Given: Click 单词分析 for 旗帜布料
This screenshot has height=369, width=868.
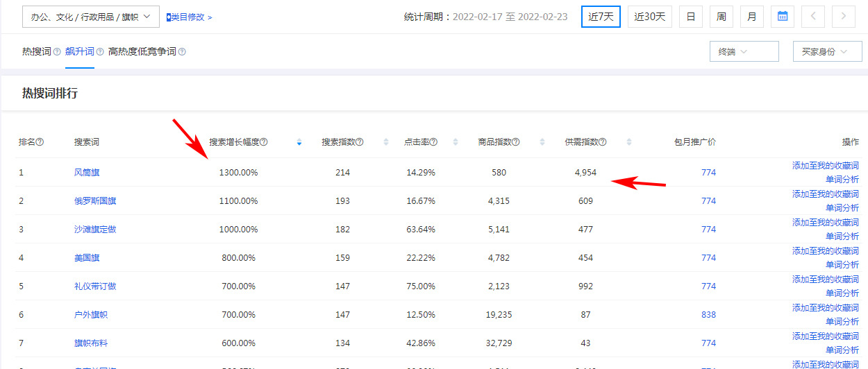Looking at the screenshot, I should point(842,350).
